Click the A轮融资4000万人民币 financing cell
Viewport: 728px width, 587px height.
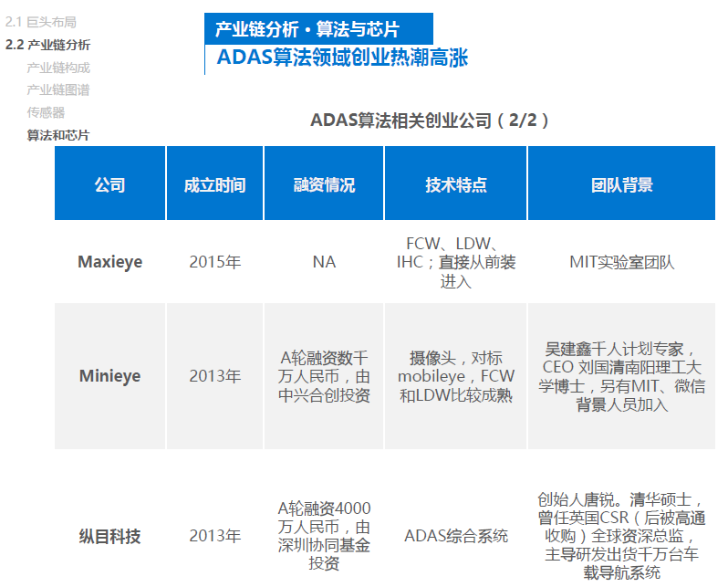point(324,536)
